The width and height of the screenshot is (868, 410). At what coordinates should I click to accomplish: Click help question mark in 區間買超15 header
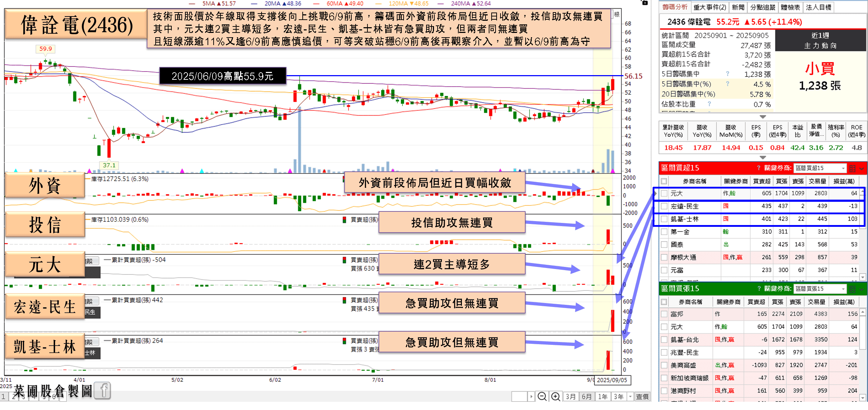click(759, 168)
